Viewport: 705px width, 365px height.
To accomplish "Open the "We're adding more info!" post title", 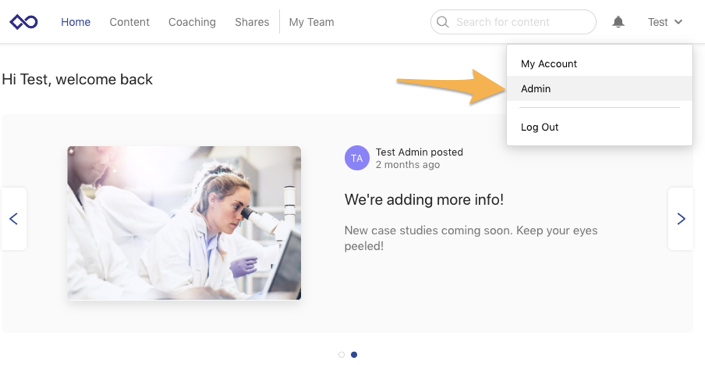I will [424, 200].
